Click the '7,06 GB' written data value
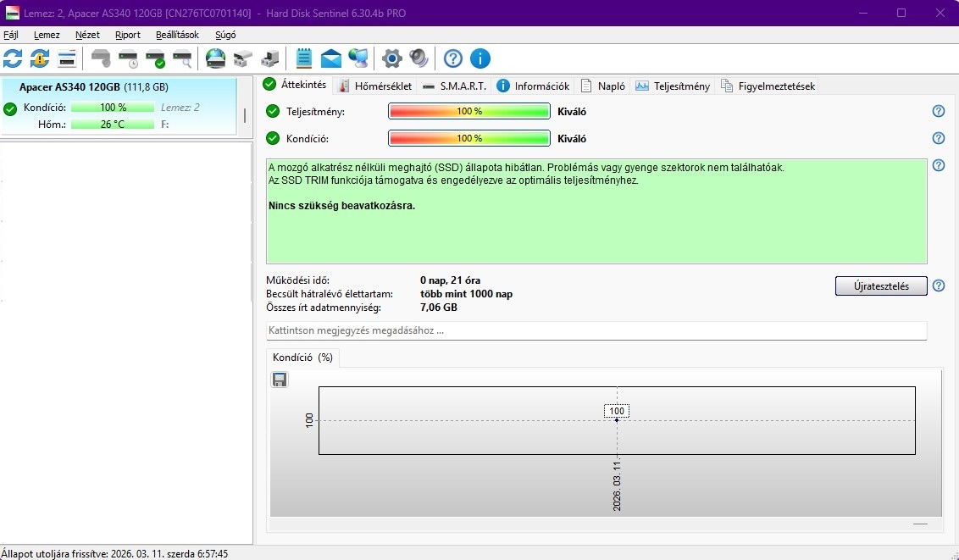959x560 pixels. point(439,308)
